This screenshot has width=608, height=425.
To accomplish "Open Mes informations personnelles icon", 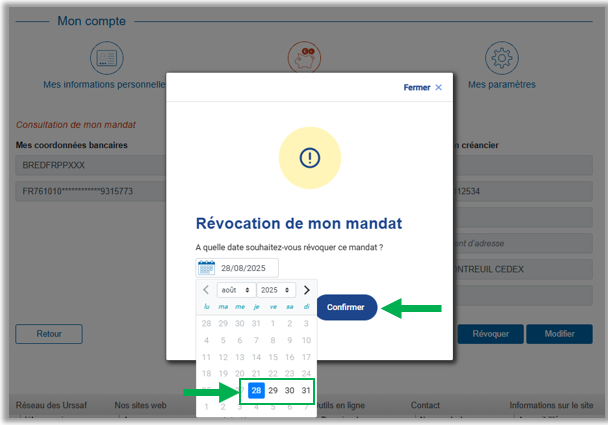I will click(x=107, y=58).
